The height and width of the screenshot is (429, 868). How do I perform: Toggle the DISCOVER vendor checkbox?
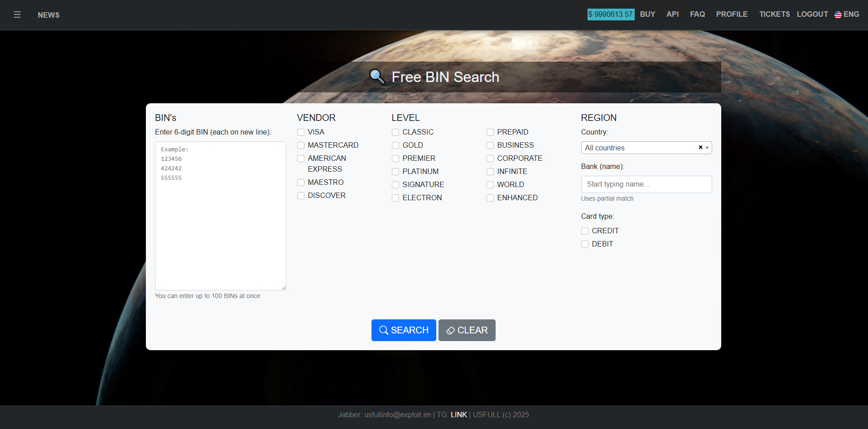pyautogui.click(x=301, y=196)
